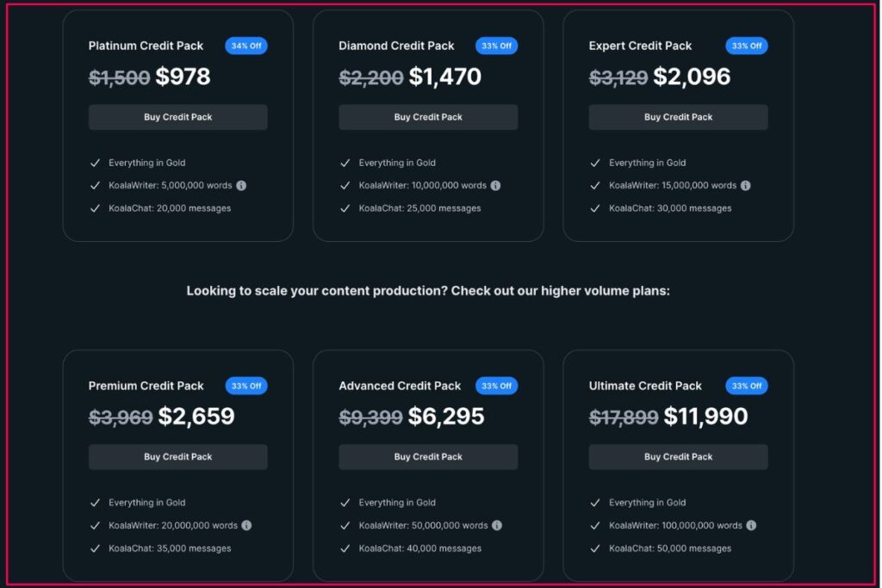This screenshot has height=588, width=882.
Task: Buy the Diamond Credit Pack
Action: click(x=428, y=117)
